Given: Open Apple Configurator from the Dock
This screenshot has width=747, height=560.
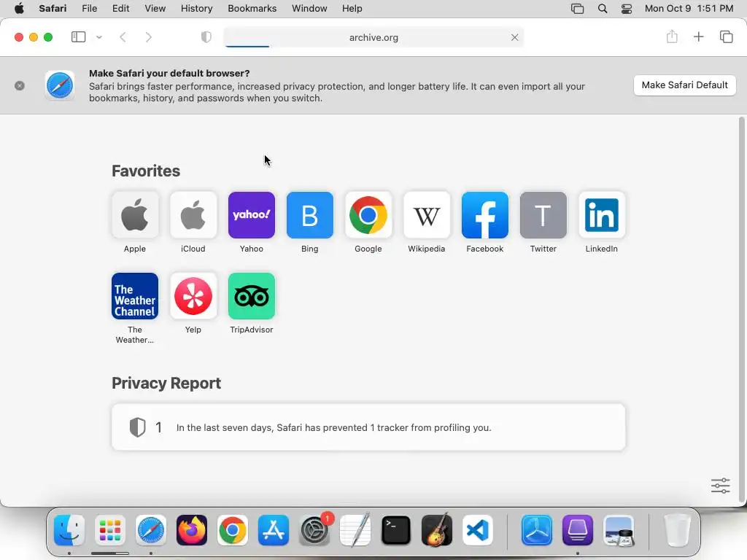Looking at the screenshot, I should 578,530.
